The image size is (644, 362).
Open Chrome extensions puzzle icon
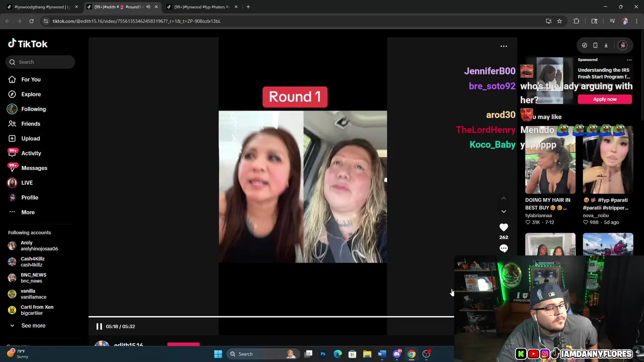coord(577,21)
